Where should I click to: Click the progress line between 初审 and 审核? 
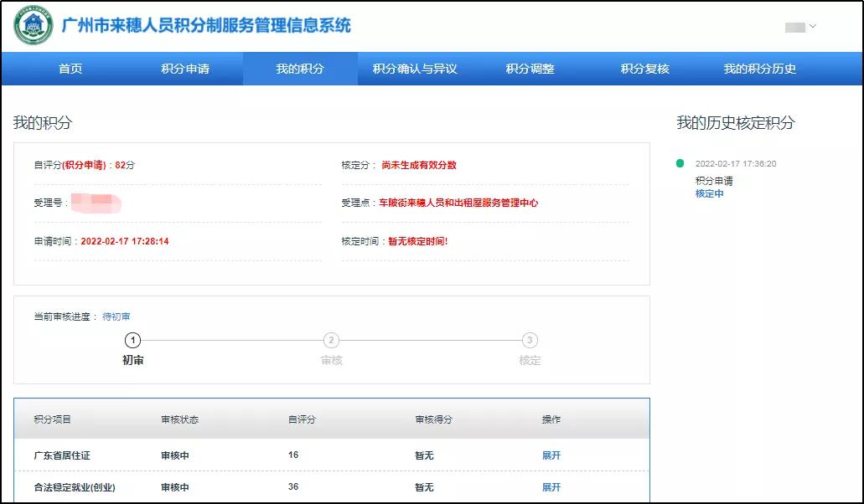tap(233, 341)
